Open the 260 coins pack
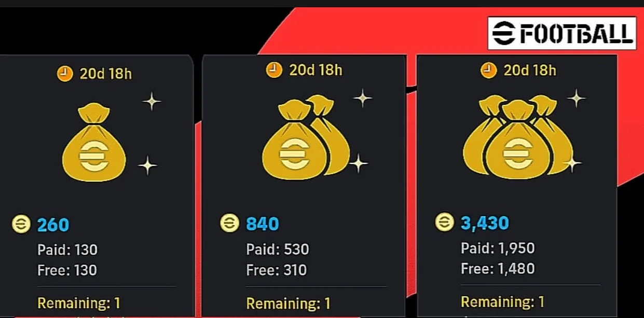The image size is (644, 318). click(97, 186)
